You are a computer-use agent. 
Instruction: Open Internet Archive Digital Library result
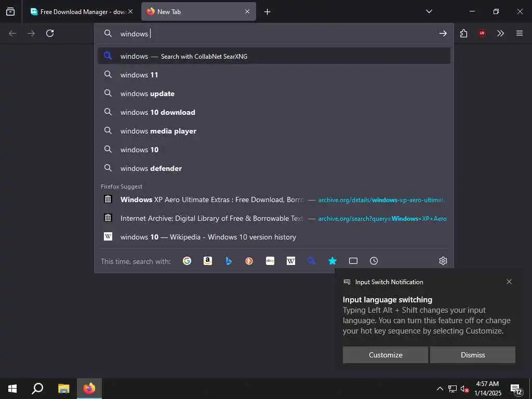coord(274,218)
